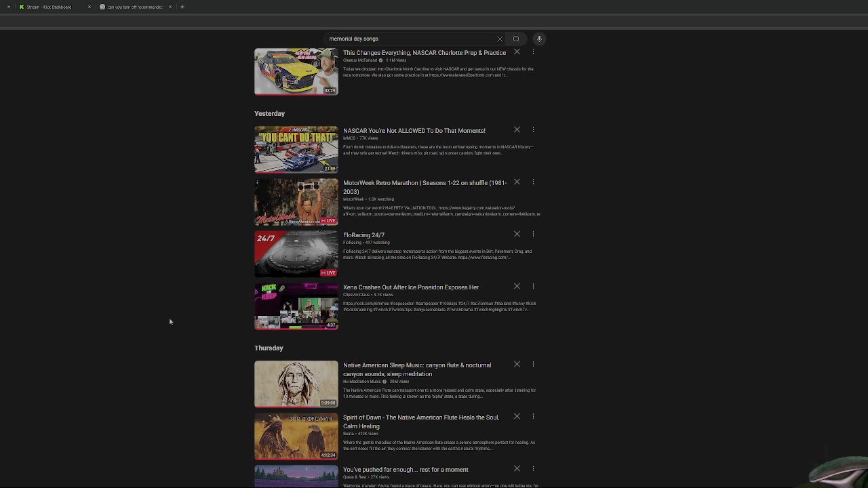Remove FloRacing 24/7 from watch history
The image size is (868, 488).
(517, 234)
